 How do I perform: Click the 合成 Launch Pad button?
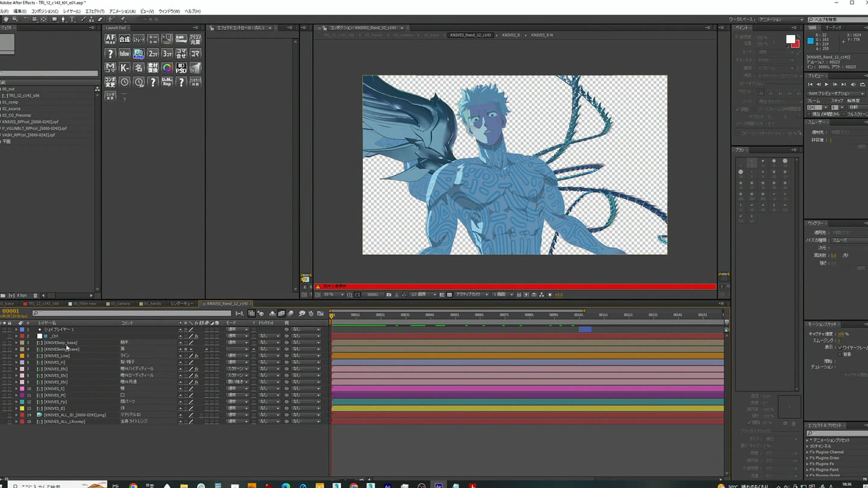point(124,39)
